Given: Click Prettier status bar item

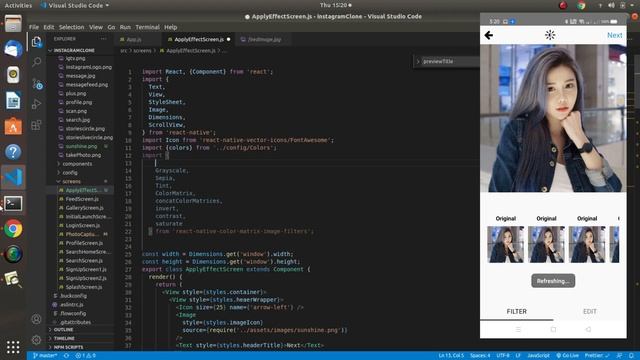Looking at the screenshot, I should tap(597, 356).
